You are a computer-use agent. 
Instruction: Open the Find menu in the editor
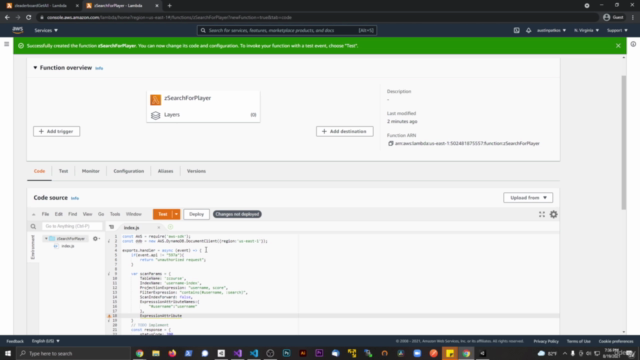coord(73,214)
